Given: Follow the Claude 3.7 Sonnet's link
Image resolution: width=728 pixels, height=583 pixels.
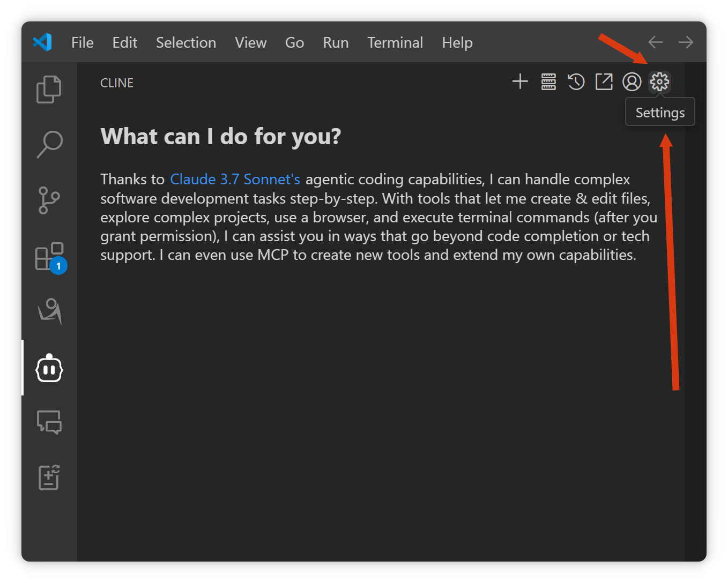Looking at the screenshot, I should 235,180.
